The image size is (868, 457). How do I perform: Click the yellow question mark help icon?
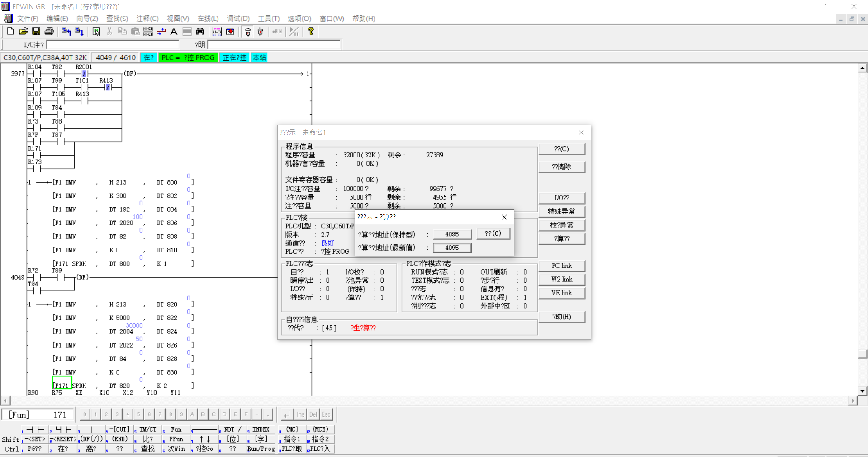pyautogui.click(x=311, y=31)
